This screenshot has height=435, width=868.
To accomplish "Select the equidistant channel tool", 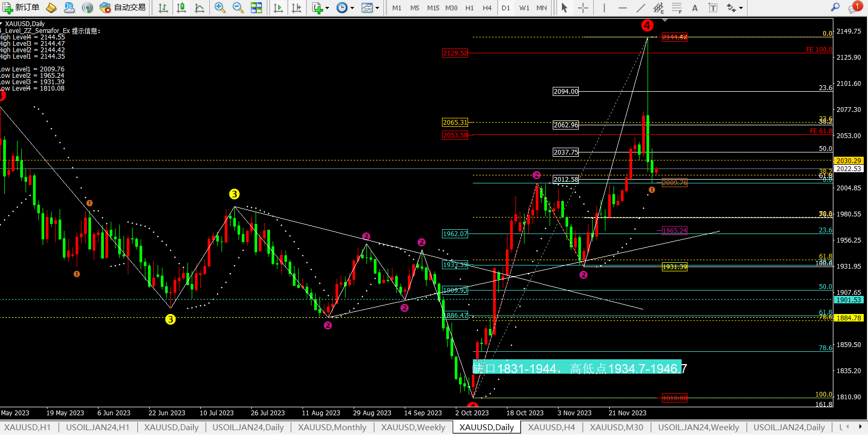I will 659,7.
